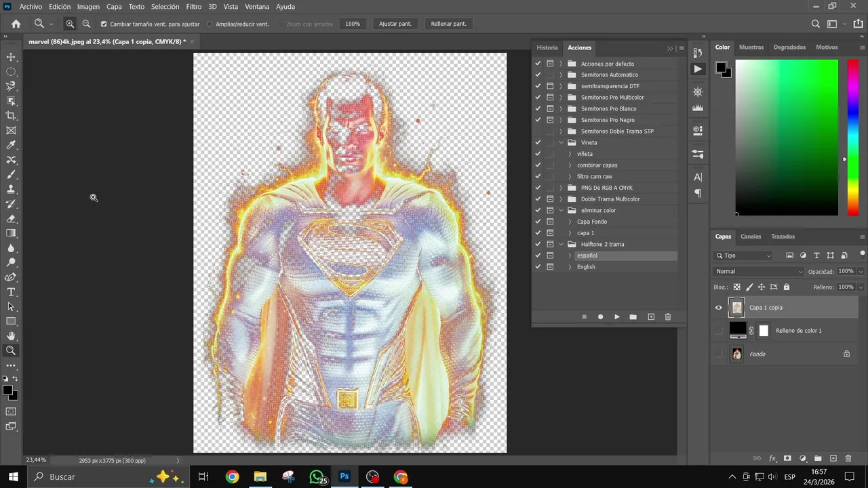The width and height of the screenshot is (868, 488).
Task: Select the Horizontal Type tool
Action: 11,292
